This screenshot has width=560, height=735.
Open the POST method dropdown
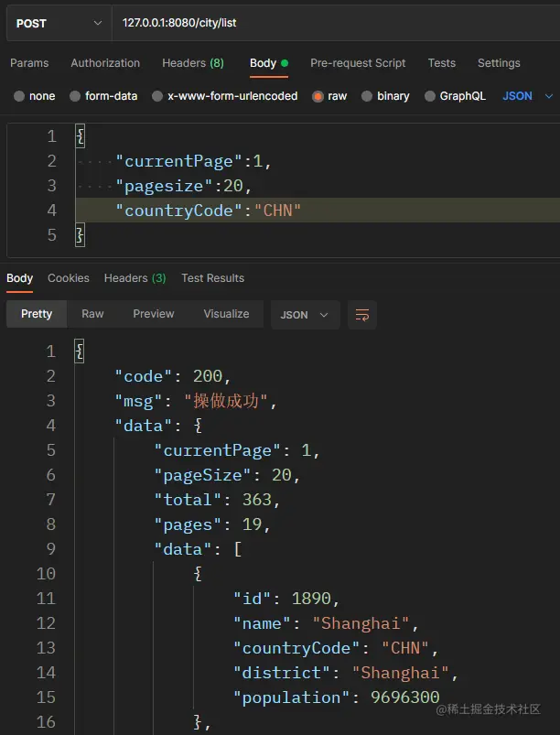(x=59, y=23)
